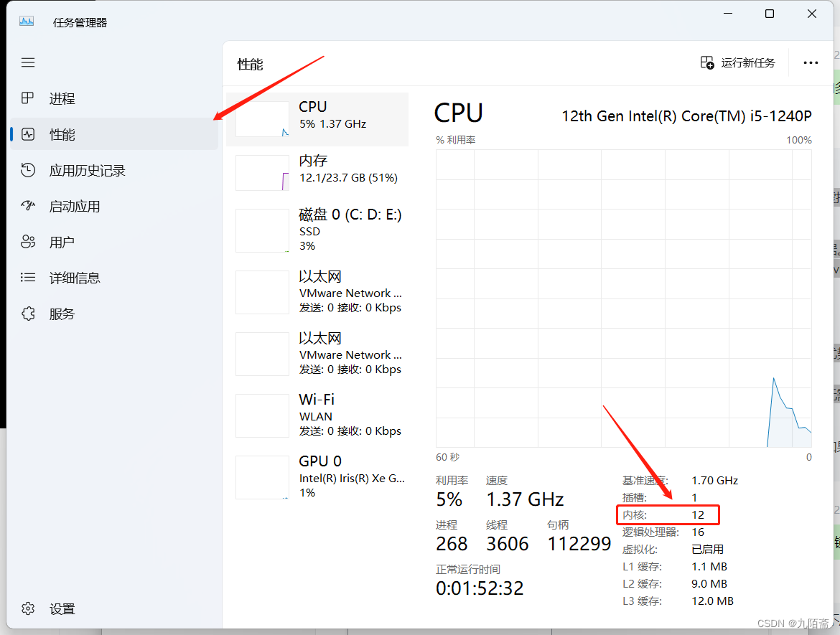Click the 性能 page heading

[x=250, y=65]
